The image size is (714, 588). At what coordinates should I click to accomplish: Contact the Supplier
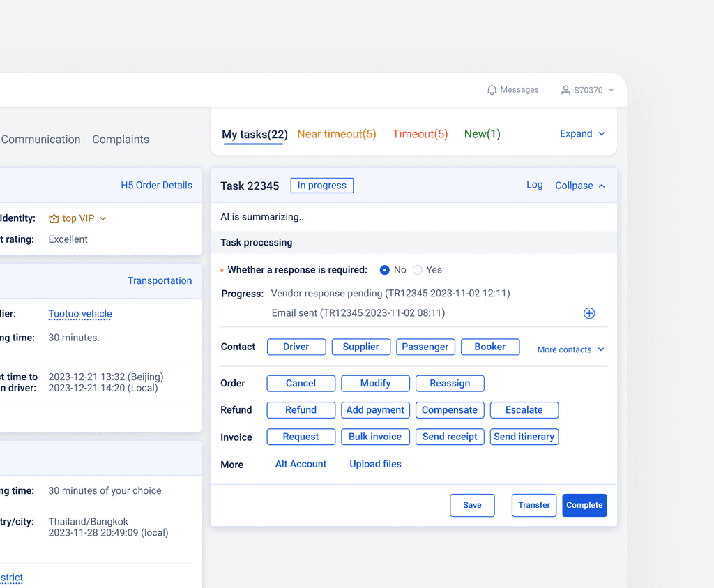pyautogui.click(x=361, y=347)
